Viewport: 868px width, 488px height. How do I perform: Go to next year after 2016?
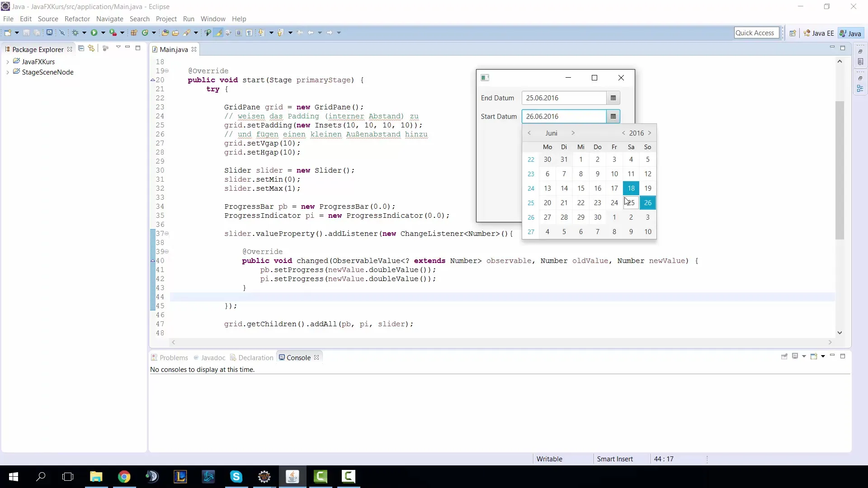(x=650, y=133)
